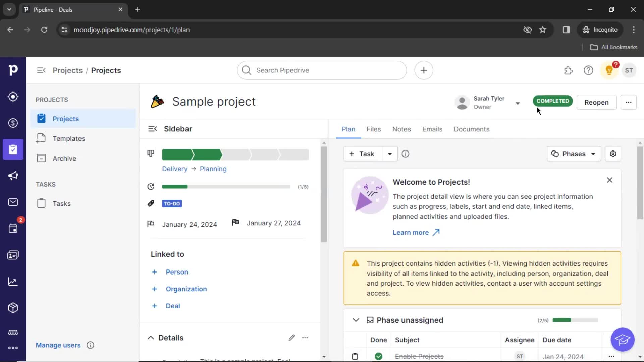
Task: Toggle the Done checkbox for Enable Projects task
Action: click(379, 356)
